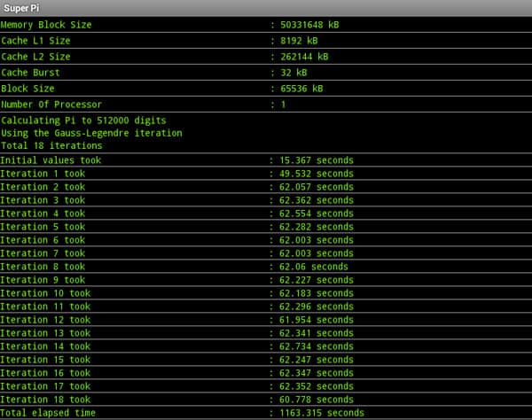The image size is (532, 420).
Task: Click the 62.554 seconds value
Action: pyautogui.click(x=317, y=214)
